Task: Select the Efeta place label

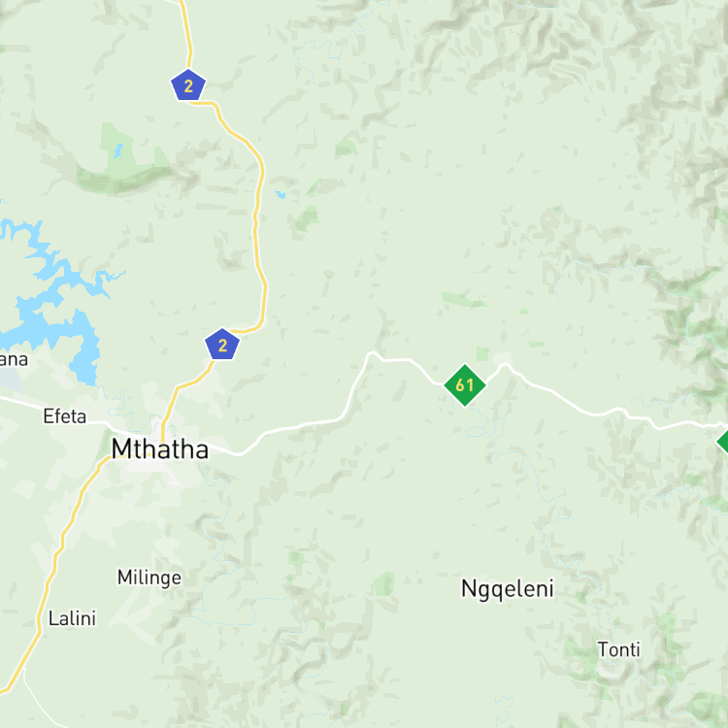Action: point(64,416)
